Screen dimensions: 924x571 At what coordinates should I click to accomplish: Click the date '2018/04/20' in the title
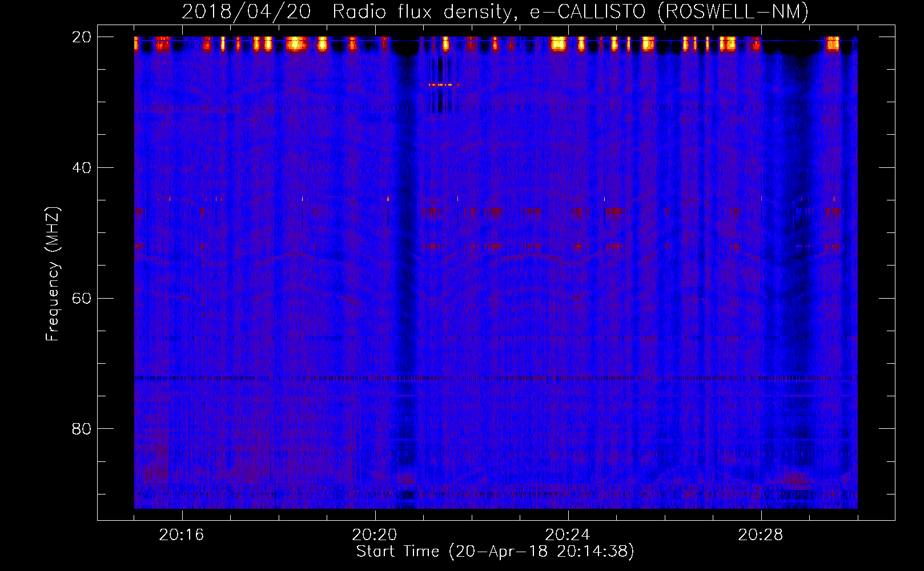246,11
